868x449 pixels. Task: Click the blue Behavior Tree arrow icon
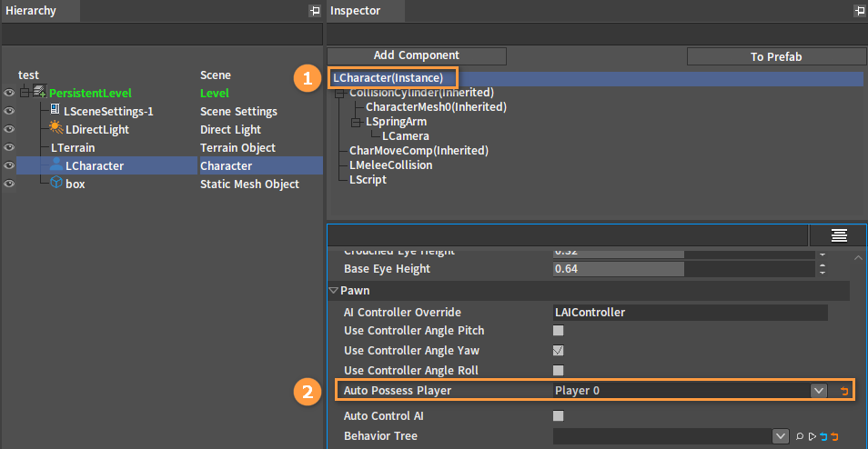pyautogui.click(x=823, y=436)
